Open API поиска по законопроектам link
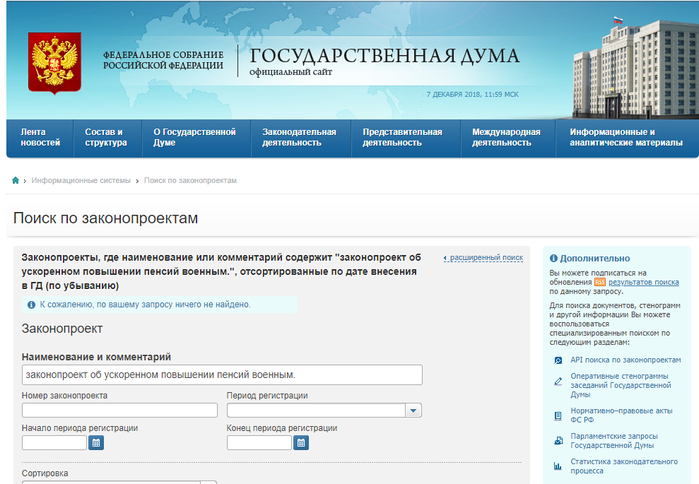 click(625, 360)
